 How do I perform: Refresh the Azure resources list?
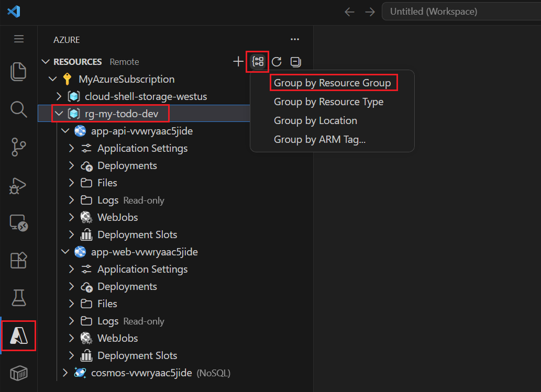277,61
